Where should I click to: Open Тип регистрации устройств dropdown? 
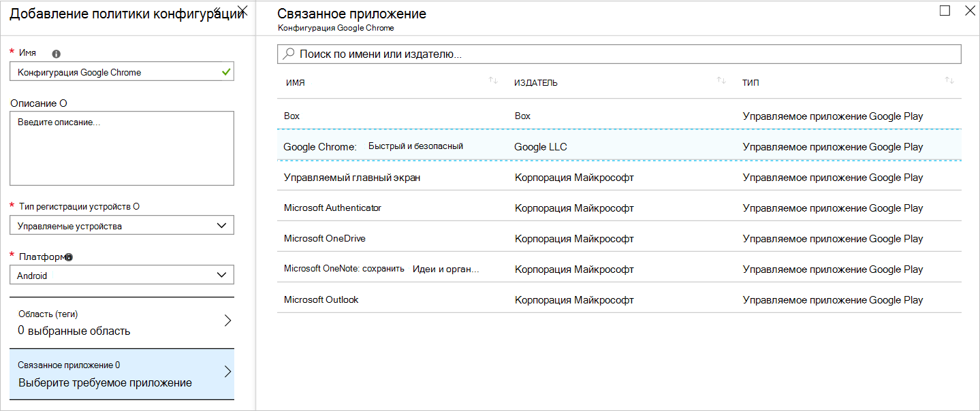pyautogui.click(x=122, y=225)
